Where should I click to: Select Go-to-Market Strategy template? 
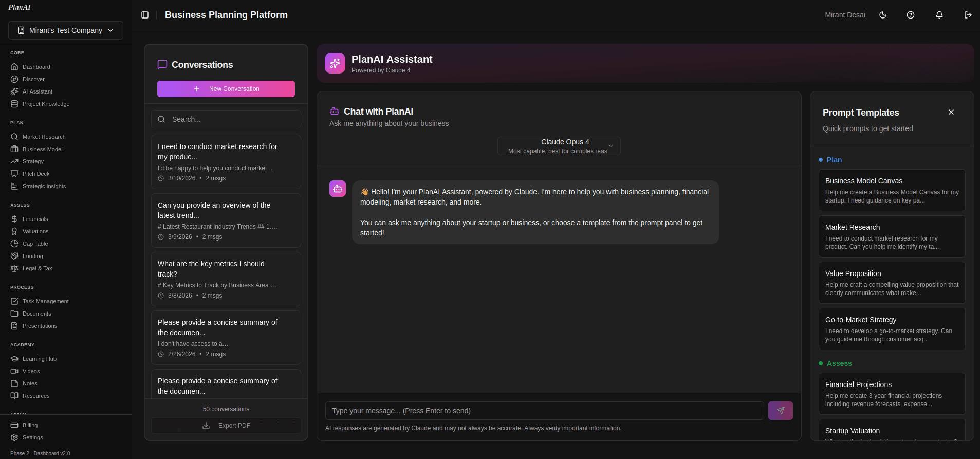(x=892, y=329)
